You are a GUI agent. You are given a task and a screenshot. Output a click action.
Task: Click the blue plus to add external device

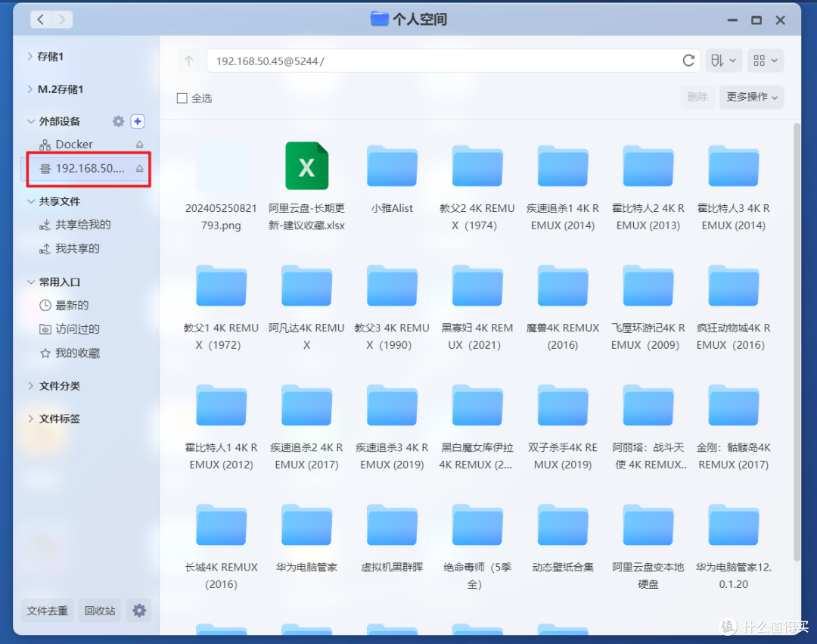(x=138, y=121)
